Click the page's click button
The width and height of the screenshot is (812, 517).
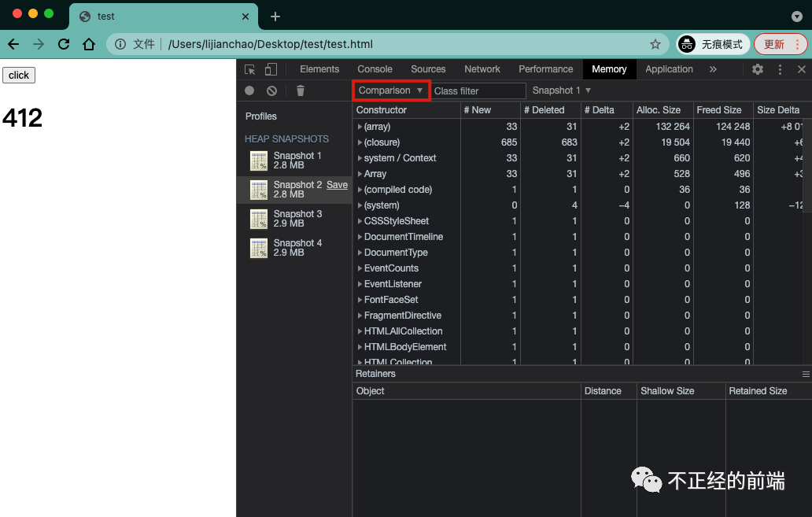click(19, 75)
